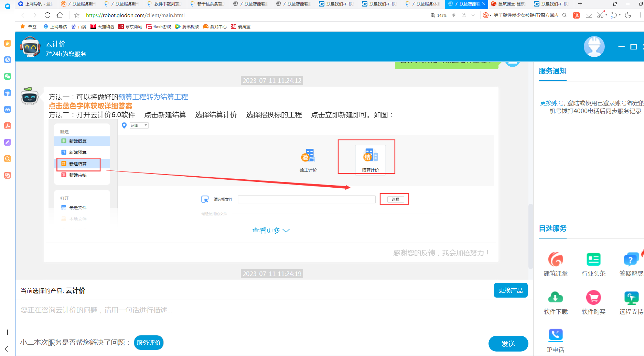
Task: Select the 服务通知 panel heading
Action: pyautogui.click(x=552, y=71)
